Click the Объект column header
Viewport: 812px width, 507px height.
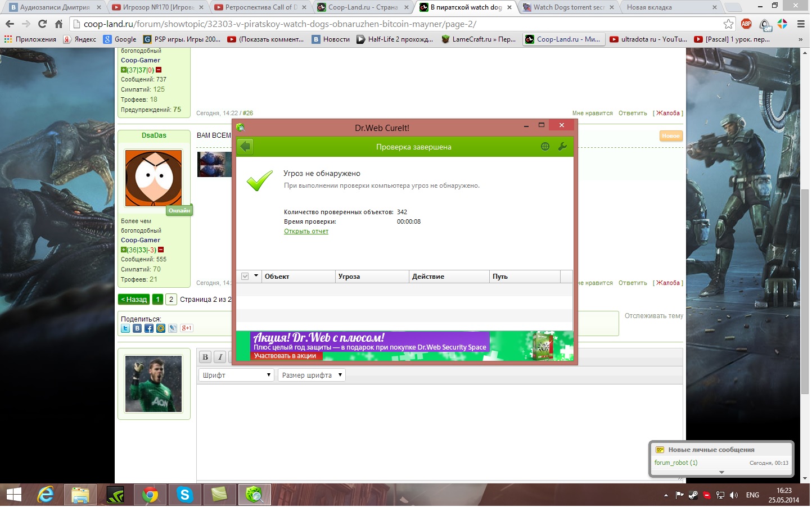(x=299, y=277)
